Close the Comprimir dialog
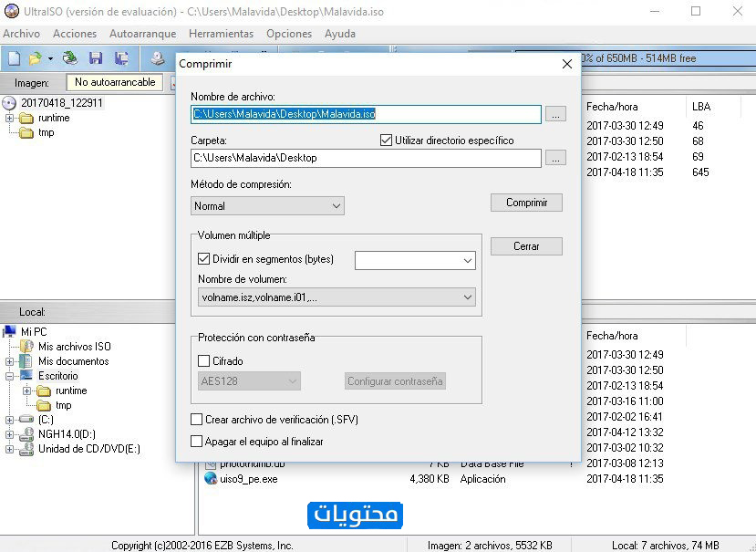 567,64
